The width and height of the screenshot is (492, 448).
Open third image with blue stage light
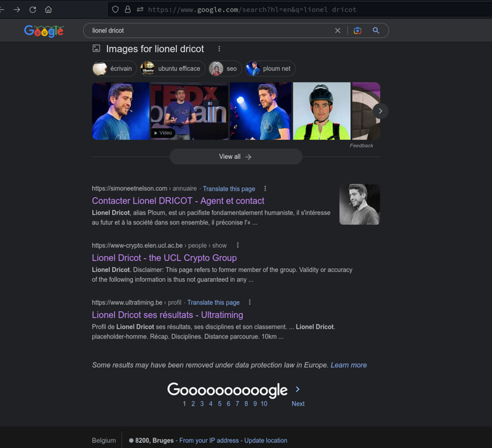[x=260, y=111]
